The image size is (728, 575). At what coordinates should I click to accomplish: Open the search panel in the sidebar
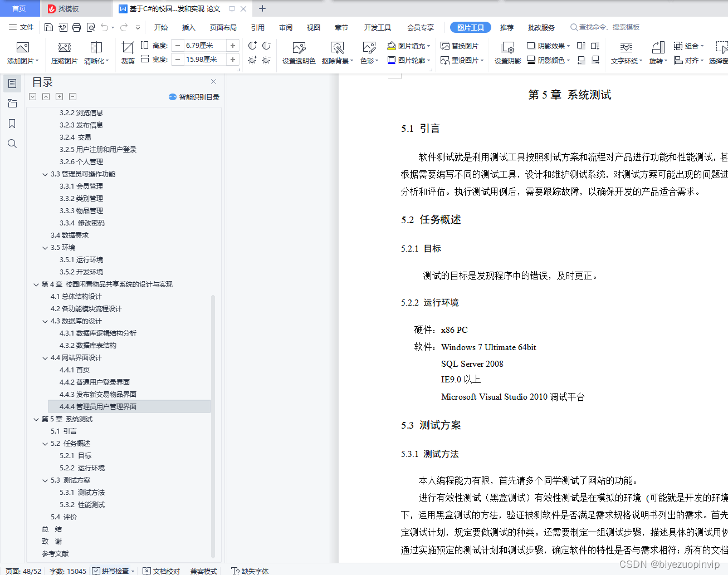12,143
